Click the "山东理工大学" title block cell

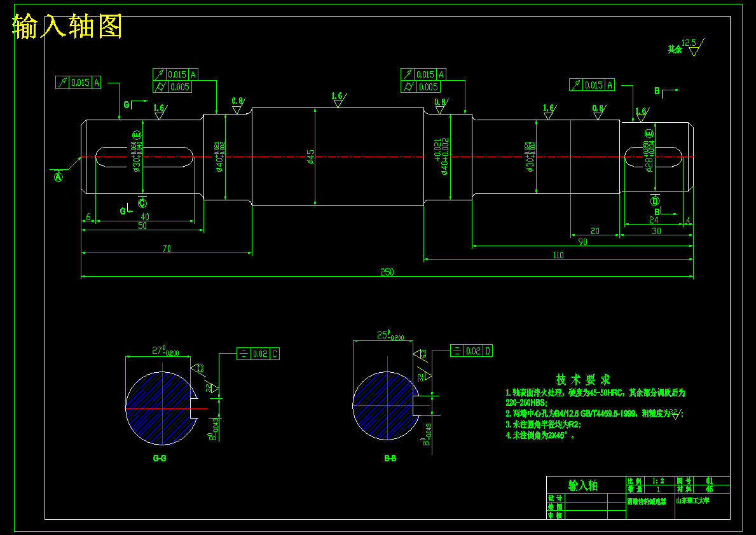[x=692, y=501]
